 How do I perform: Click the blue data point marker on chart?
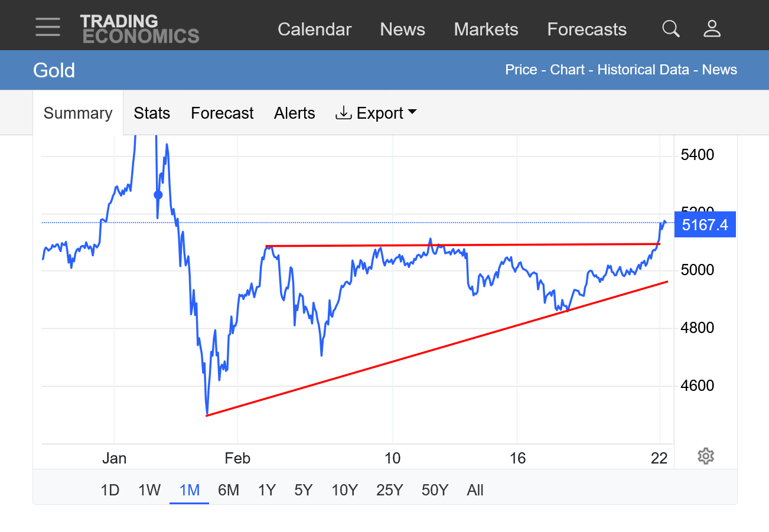pyautogui.click(x=158, y=195)
